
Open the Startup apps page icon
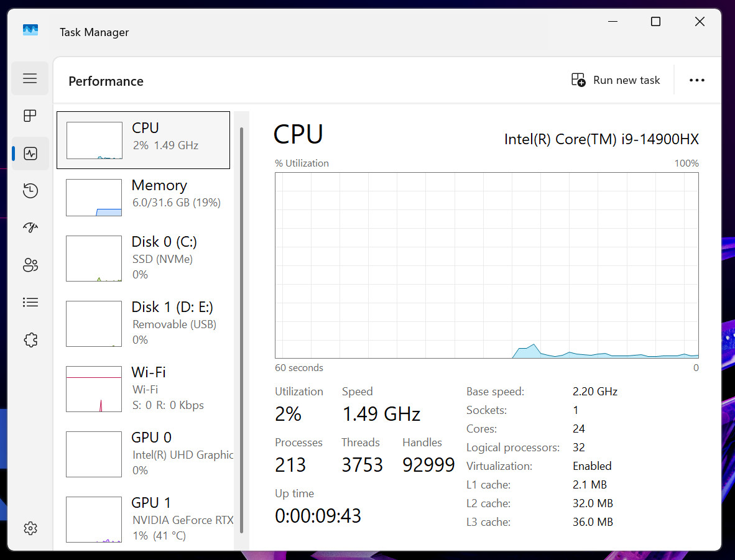pyautogui.click(x=30, y=227)
